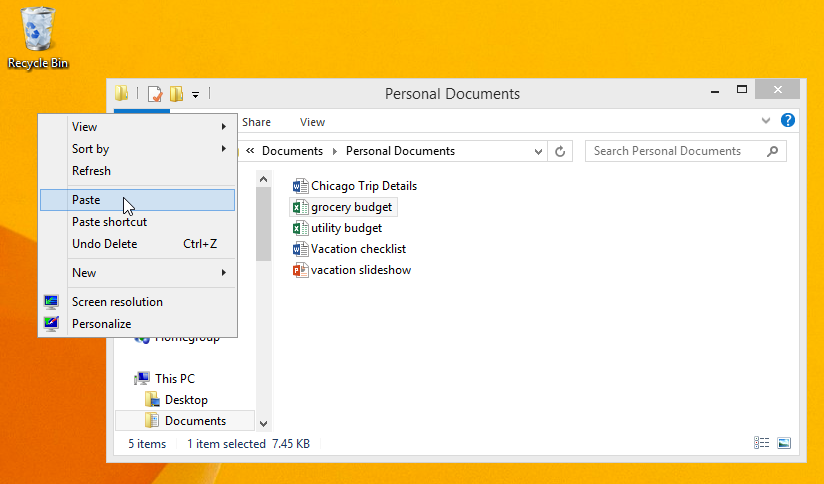Viewport: 824px width, 484px height.
Task: Expand the Customize Quick Access Toolbar arrow
Action: tap(196, 95)
